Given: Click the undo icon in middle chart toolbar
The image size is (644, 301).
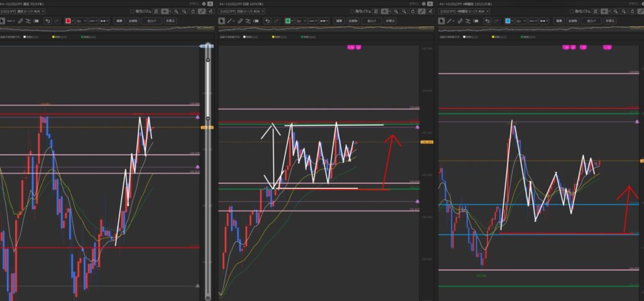Looking at the screenshot, I should [x=267, y=21].
